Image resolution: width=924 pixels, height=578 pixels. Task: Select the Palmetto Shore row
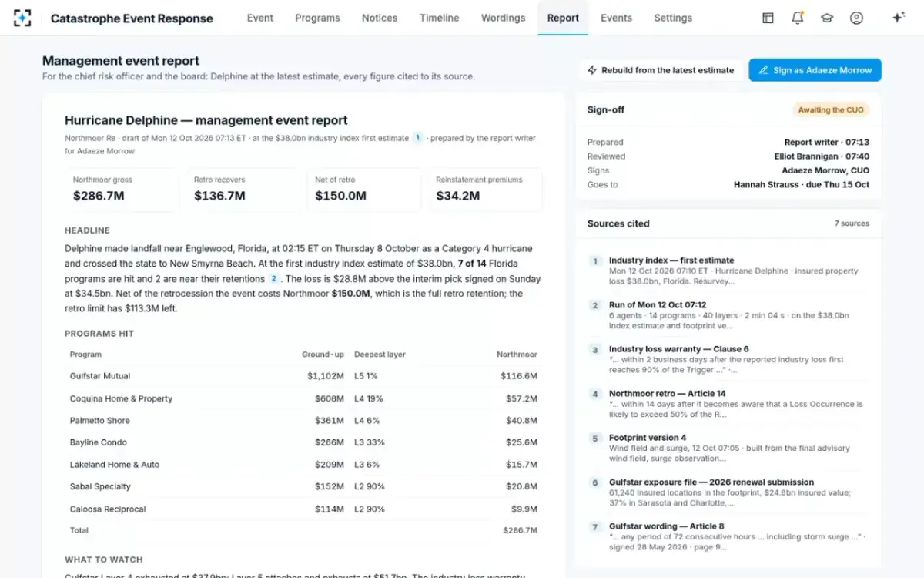pos(303,421)
